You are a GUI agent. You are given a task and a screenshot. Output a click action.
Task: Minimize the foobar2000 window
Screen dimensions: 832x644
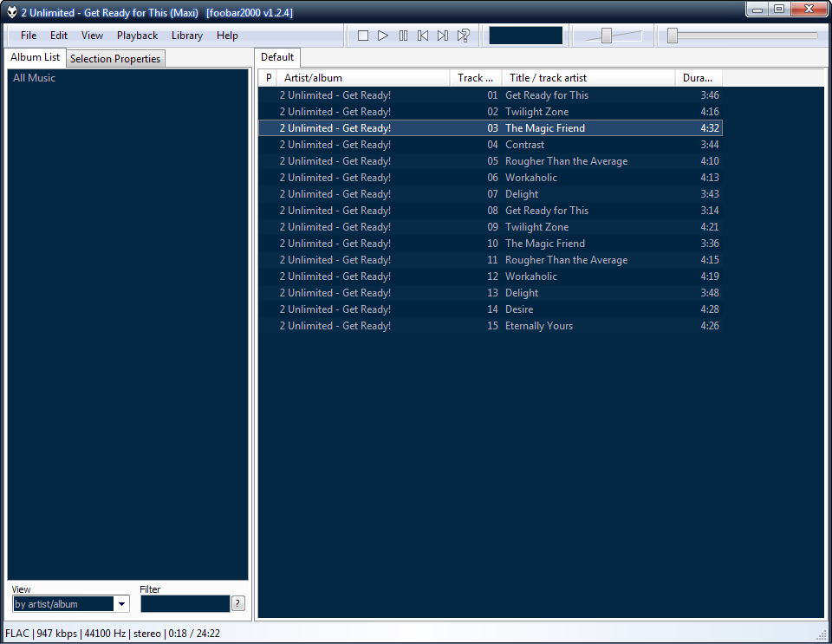click(757, 9)
